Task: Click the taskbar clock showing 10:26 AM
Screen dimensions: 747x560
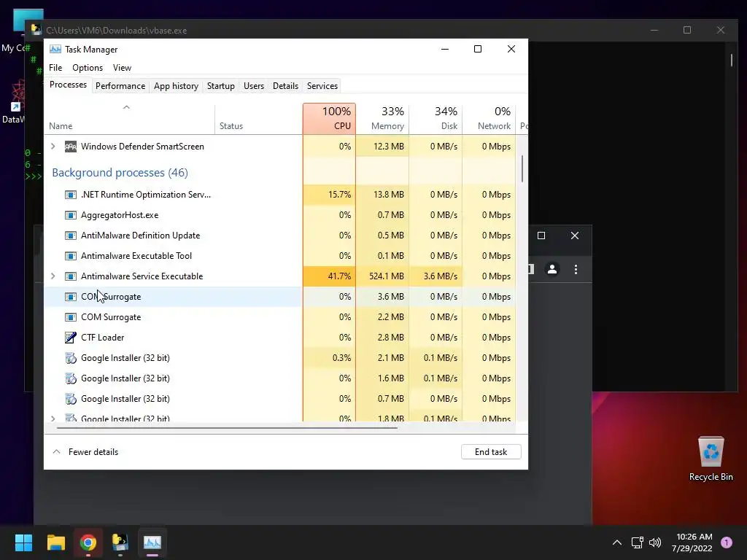Action: [x=692, y=542]
